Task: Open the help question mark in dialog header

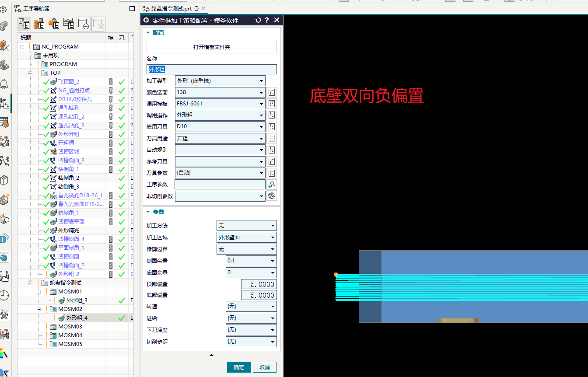Action: [x=267, y=20]
